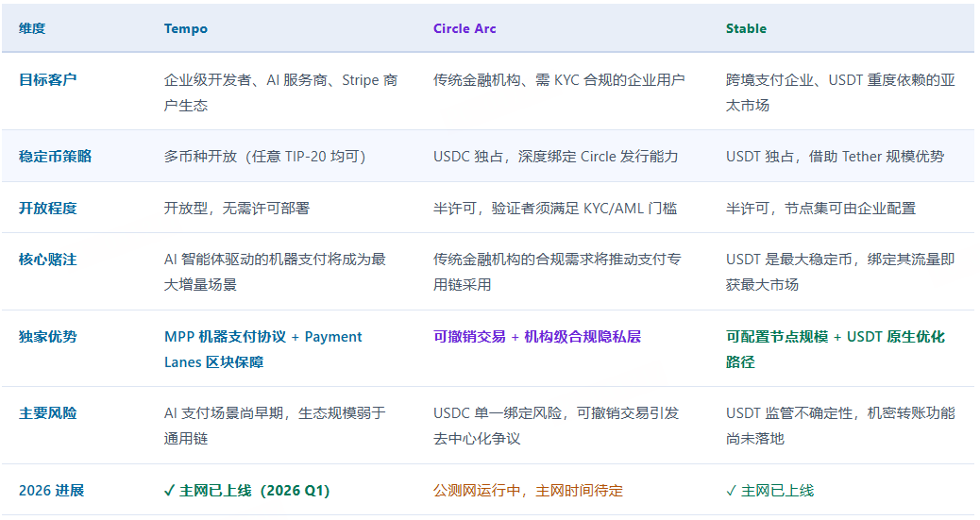Select the 开放程度 row label
This screenshot has width=980, height=520.
coord(48,208)
